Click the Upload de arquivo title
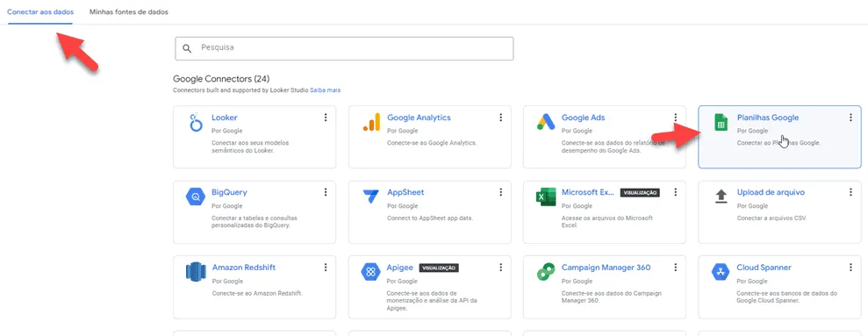This screenshot has height=336, width=868. coord(771,193)
